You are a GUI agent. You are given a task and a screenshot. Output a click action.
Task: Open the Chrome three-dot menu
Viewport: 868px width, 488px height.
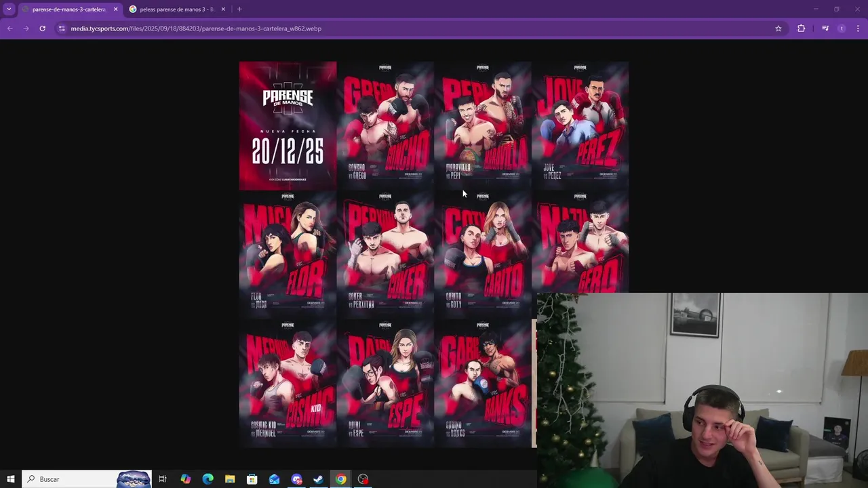pos(858,28)
